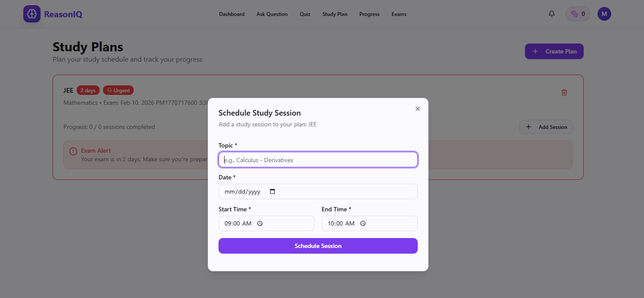
Task: Delete the JEE plan via trash icon
Action: click(x=564, y=92)
